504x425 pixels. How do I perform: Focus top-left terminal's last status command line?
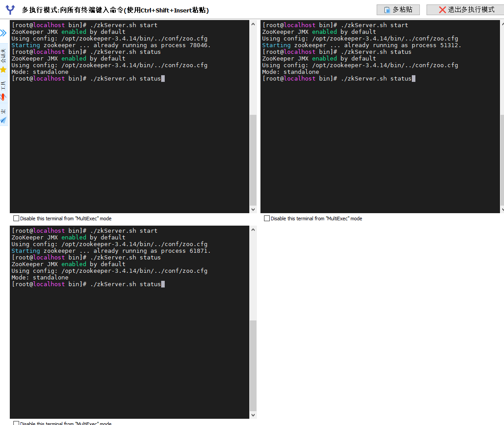88,79
